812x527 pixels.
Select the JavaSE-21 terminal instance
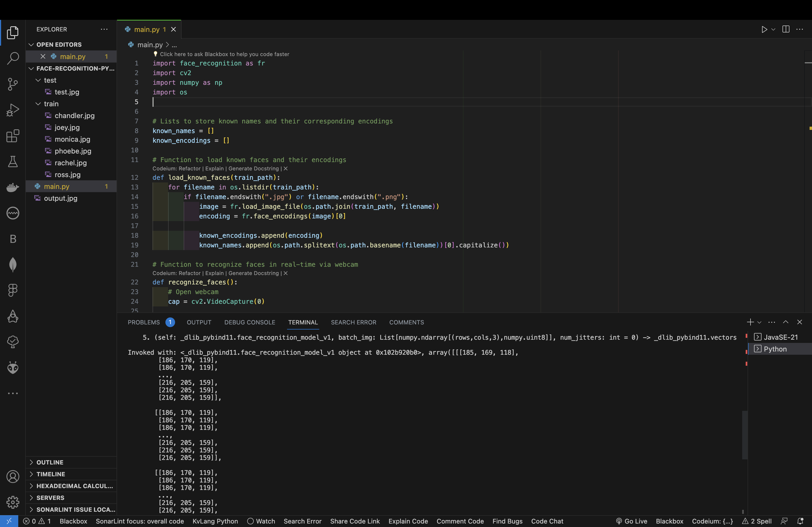click(780, 337)
